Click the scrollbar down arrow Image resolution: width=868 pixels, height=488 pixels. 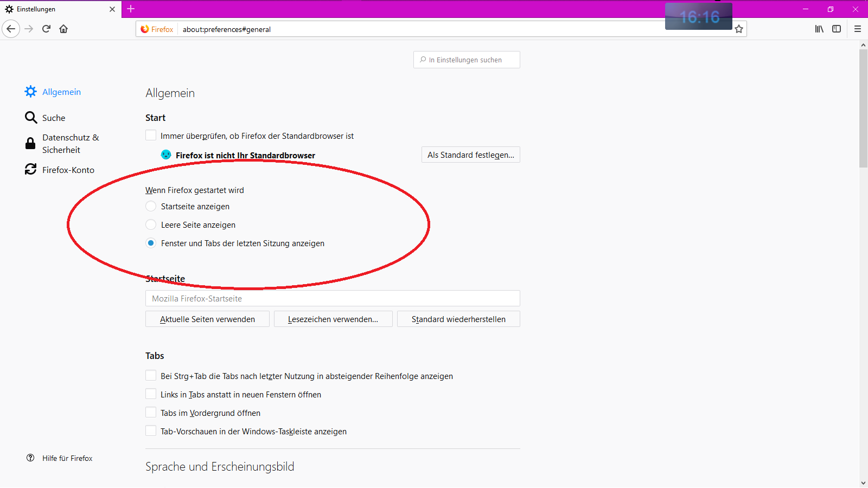click(863, 483)
